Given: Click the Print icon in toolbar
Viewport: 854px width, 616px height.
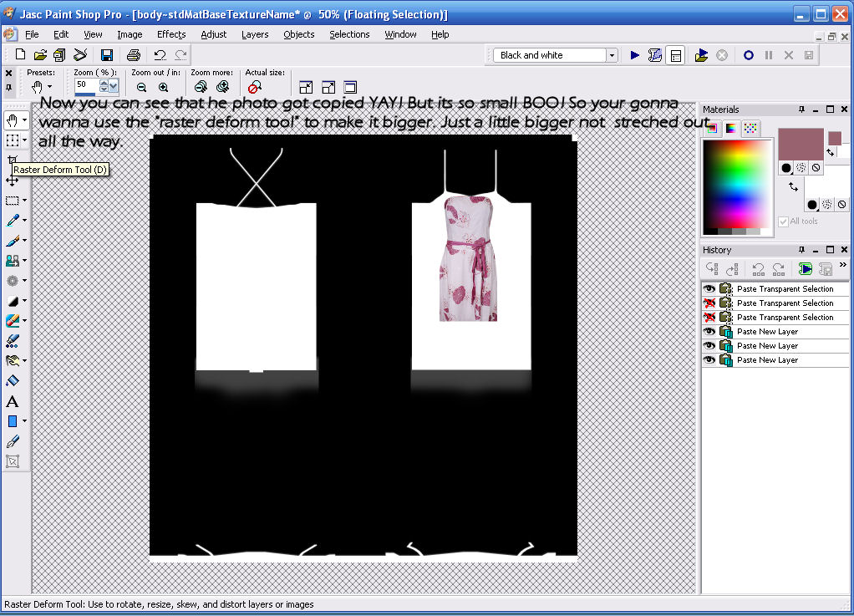Looking at the screenshot, I should [134, 55].
